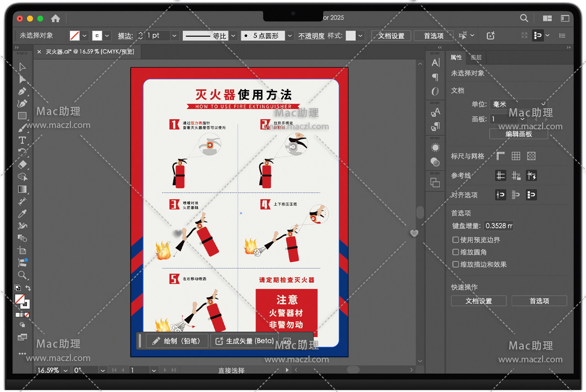
Task: Expand the stroke weight 1 pt dropdown
Action: pyautogui.click(x=174, y=36)
